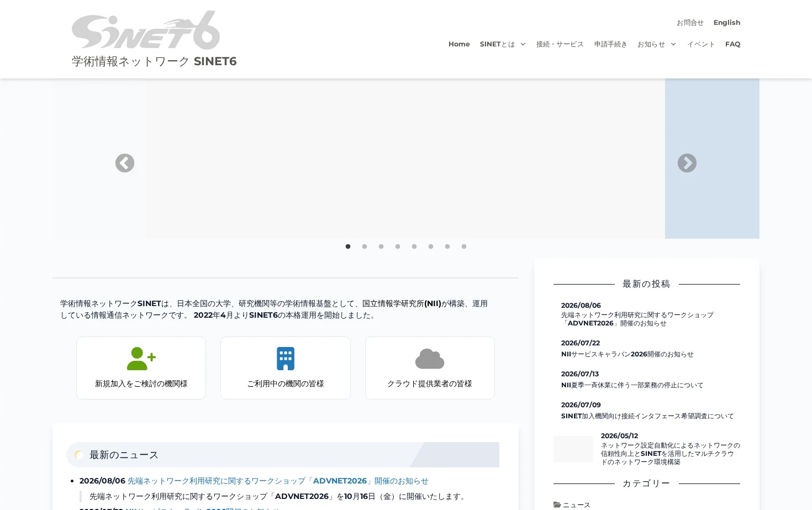Viewport: 812px width, 510px height.
Task: Switch the site to English
Action: coord(727,23)
